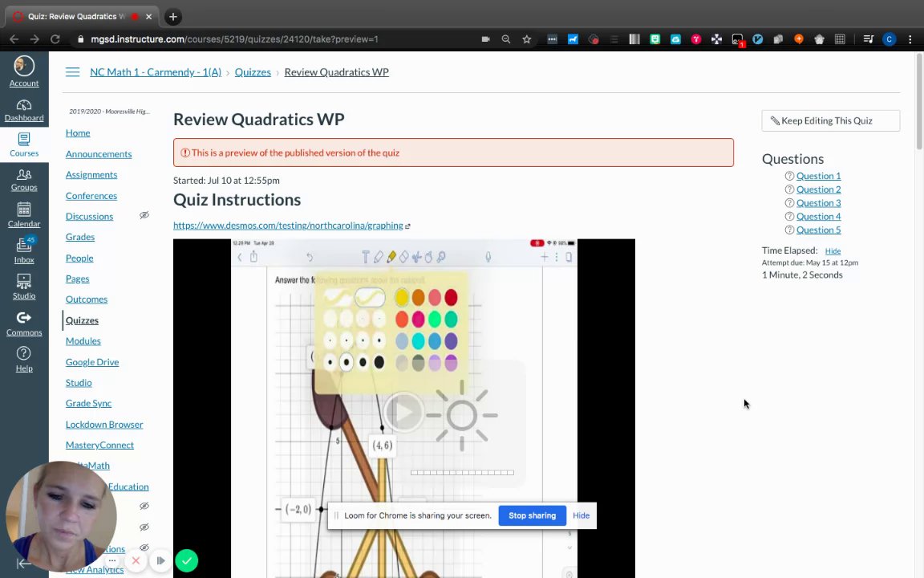This screenshot has width=924, height=578.
Task: Close the Quiz browser tab
Action: pyautogui.click(x=148, y=17)
